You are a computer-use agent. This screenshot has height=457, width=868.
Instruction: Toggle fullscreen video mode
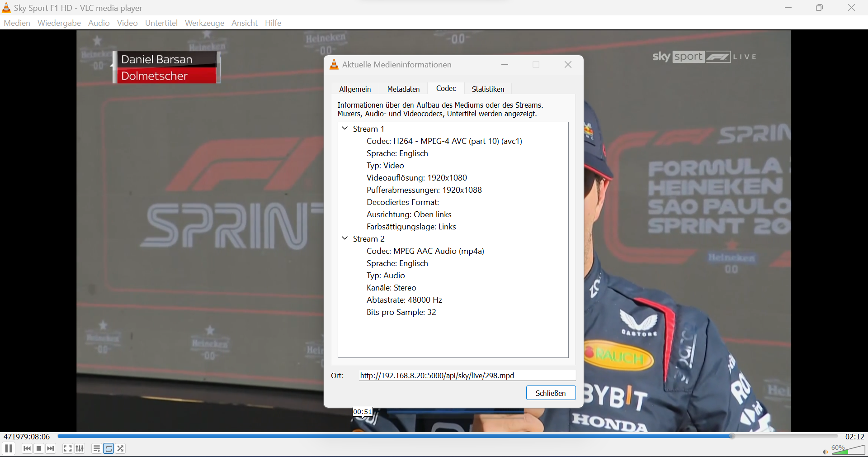[x=68, y=448]
